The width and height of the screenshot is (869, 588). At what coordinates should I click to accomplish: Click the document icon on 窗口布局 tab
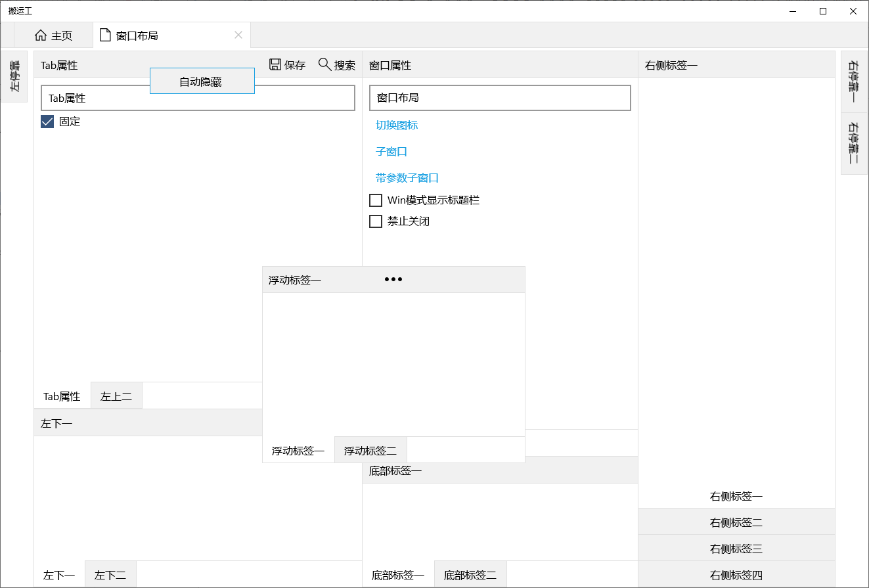pyautogui.click(x=105, y=35)
